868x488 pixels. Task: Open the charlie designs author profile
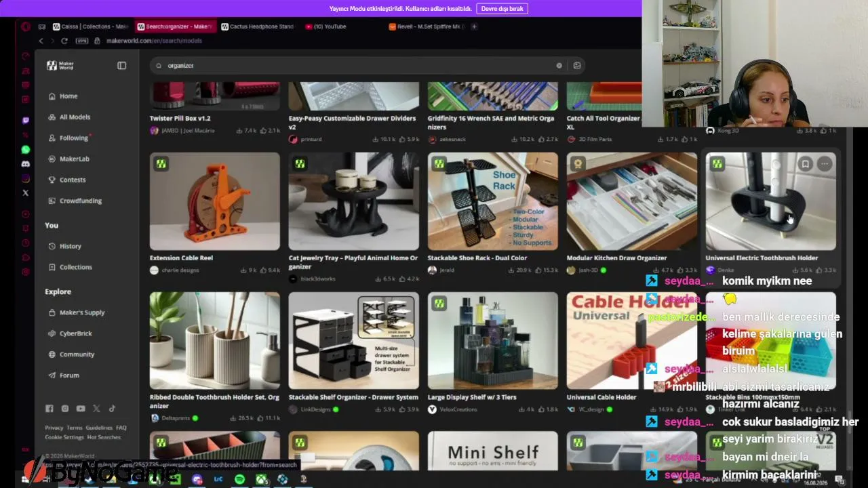pos(175,270)
